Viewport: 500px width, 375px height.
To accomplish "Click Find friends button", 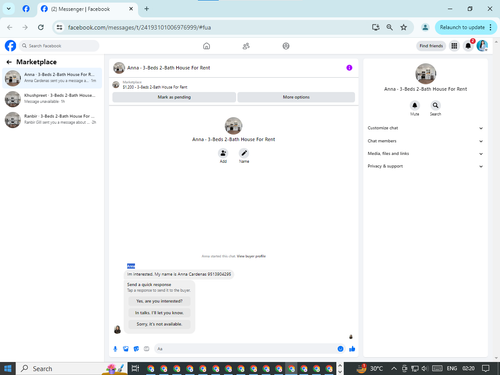I will [431, 46].
